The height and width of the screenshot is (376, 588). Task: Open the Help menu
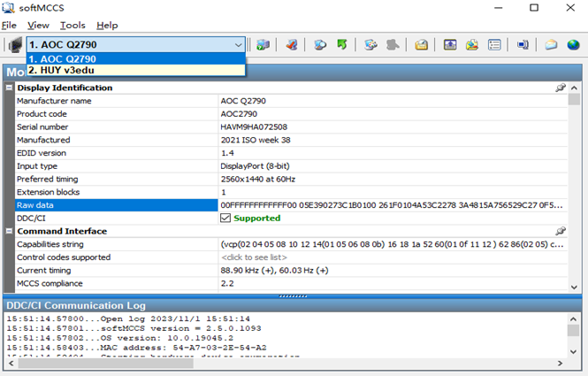(x=107, y=25)
